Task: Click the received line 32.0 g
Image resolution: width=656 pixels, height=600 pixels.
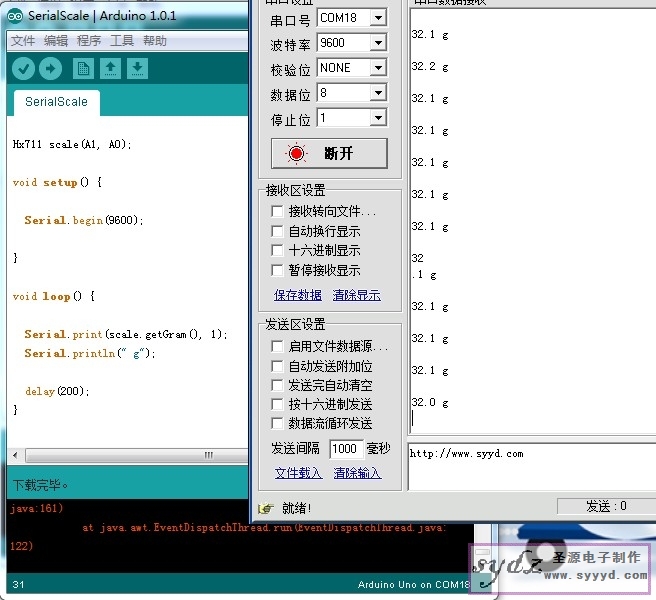Action: point(430,403)
